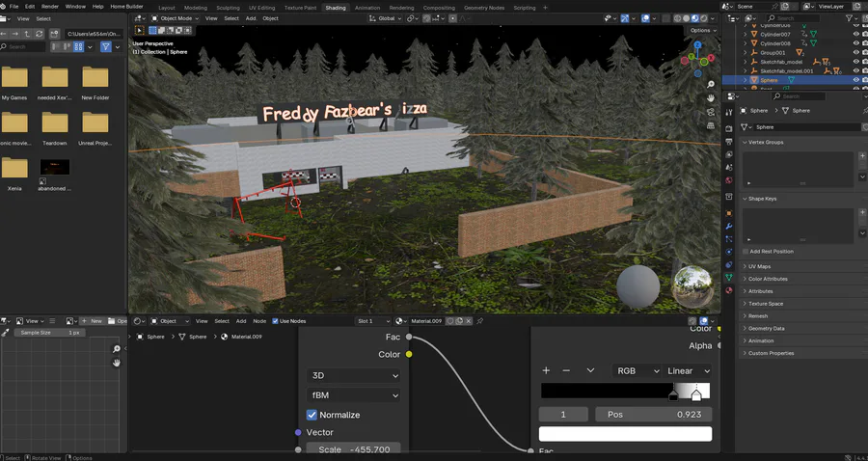Open Tool properties tab

(728, 112)
